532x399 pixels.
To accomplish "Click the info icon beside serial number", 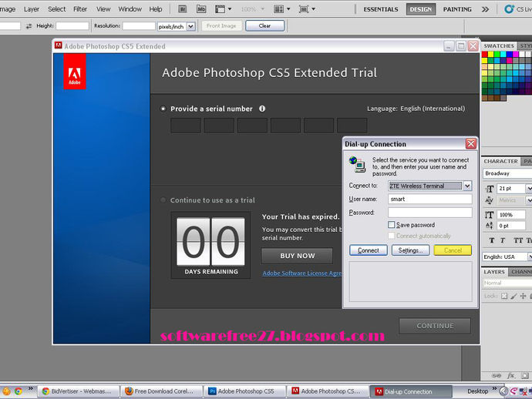I will (262, 109).
